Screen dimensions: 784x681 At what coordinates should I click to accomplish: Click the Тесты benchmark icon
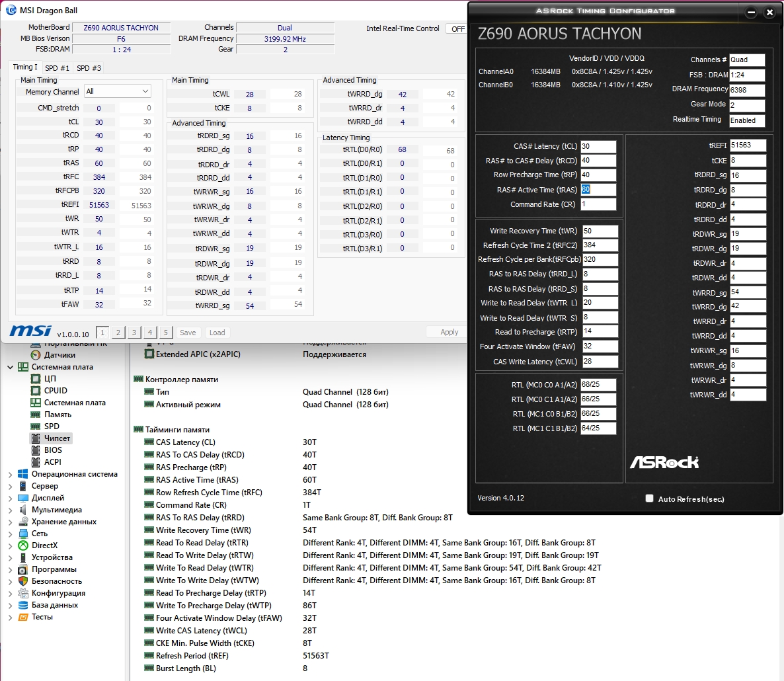pyautogui.click(x=23, y=617)
